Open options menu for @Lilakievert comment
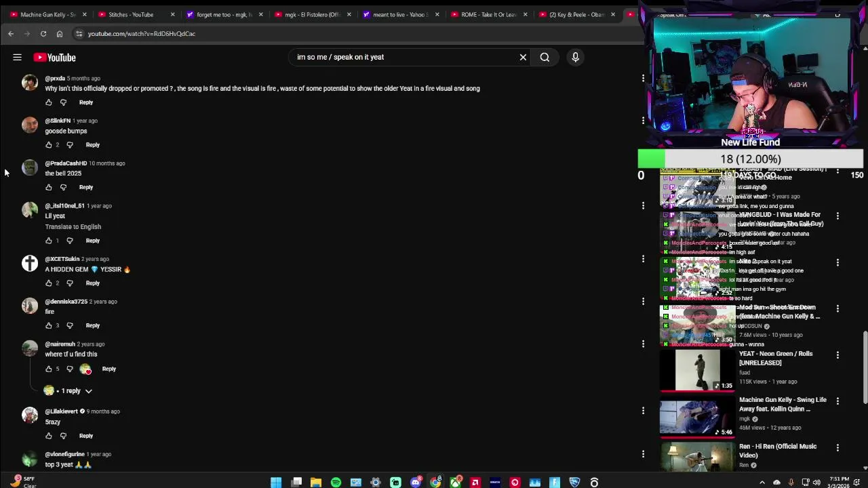This screenshot has height=488, width=868. 643,411
